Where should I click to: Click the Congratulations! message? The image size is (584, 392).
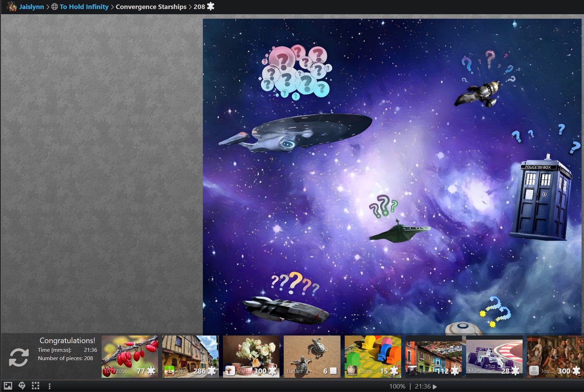tap(67, 340)
